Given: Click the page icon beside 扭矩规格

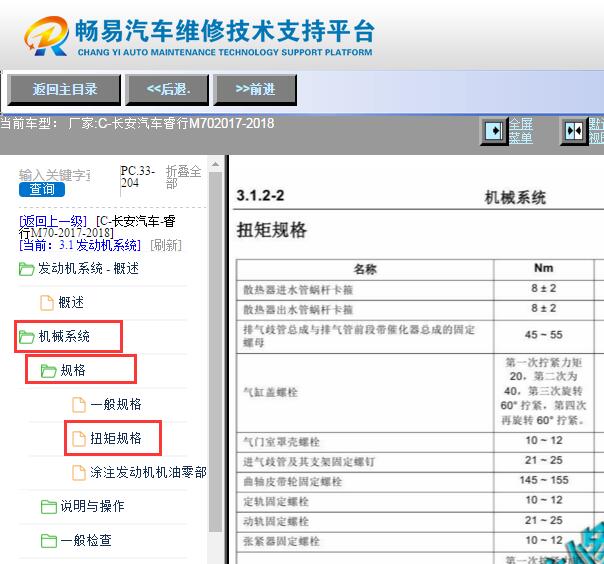Looking at the screenshot, I should pyautogui.click(x=79, y=438).
